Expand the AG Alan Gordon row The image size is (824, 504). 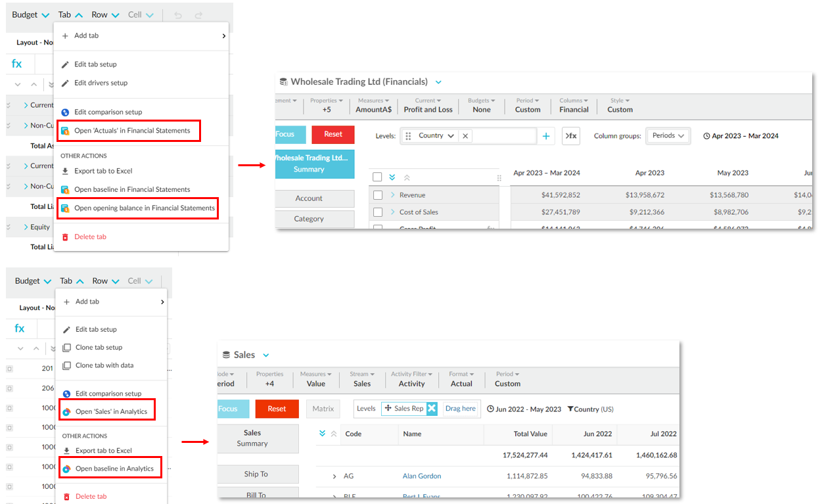click(334, 476)
